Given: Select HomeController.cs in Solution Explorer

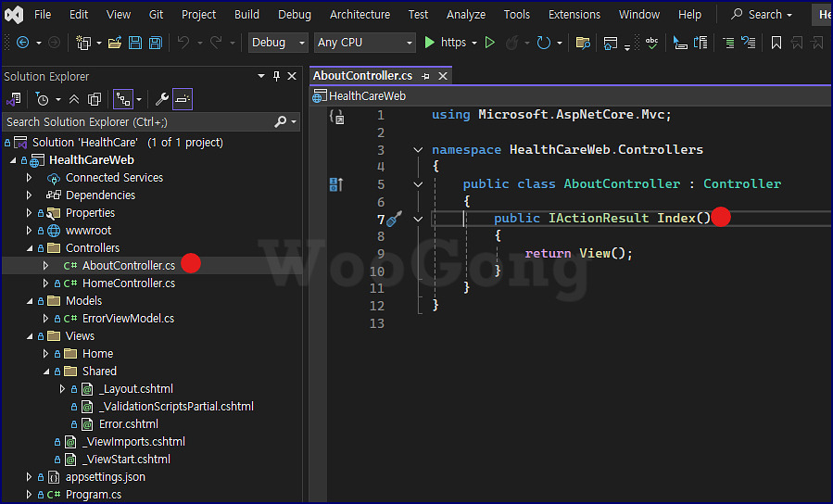Looking at the screenshot, I should (129, 283).
